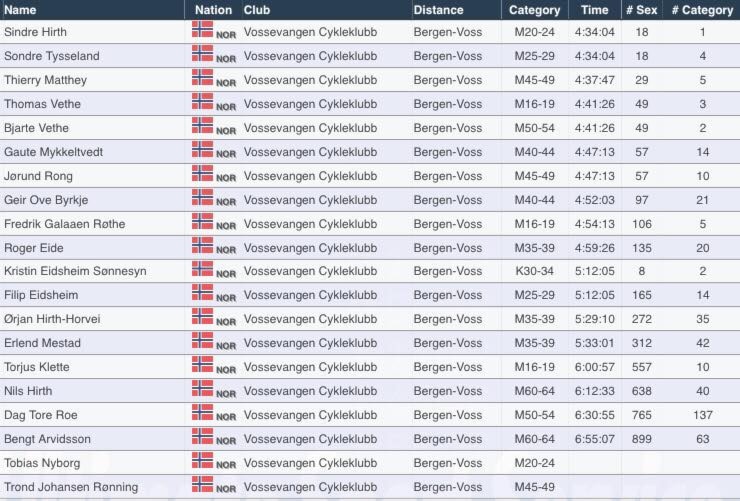Sort by the Time column header

[x=595, y=10]
